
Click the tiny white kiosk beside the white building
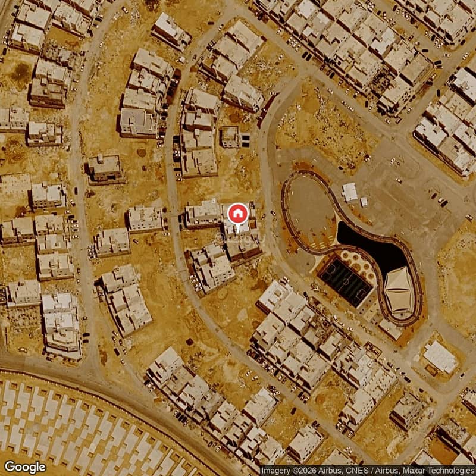[x=364, y=202]
